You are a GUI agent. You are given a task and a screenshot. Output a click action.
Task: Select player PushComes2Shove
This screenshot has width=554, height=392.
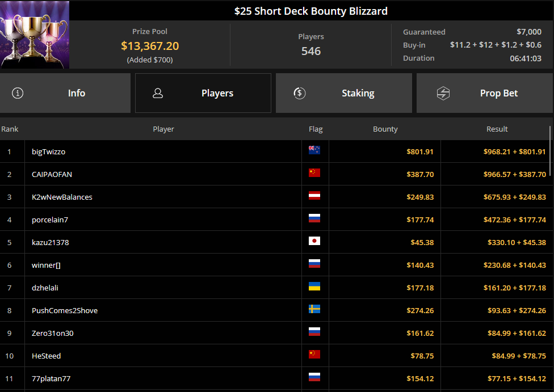click(65, 310)
